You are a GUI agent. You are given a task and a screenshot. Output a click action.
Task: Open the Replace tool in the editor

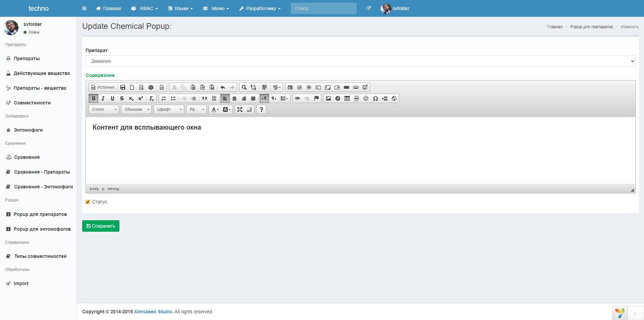(x=254, y=87)
